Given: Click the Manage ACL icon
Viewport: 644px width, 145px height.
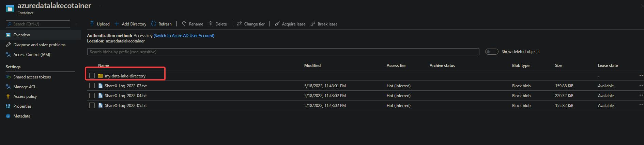Looking at the screenshot, I should pyautogui.click(x=8, y=87).
